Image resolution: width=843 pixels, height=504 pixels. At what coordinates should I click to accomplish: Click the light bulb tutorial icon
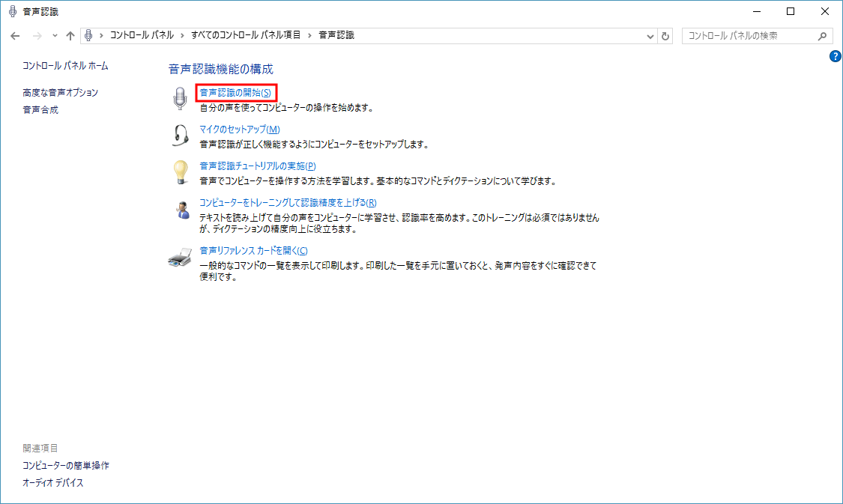pos(181,172)
